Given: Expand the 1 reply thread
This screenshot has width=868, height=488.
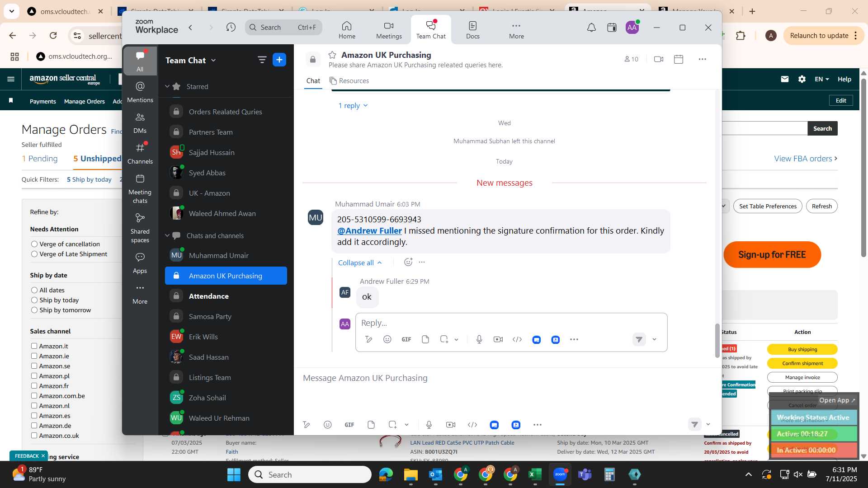Looking at the screenshot, I should pyautogui.click(x=353, y=105).
